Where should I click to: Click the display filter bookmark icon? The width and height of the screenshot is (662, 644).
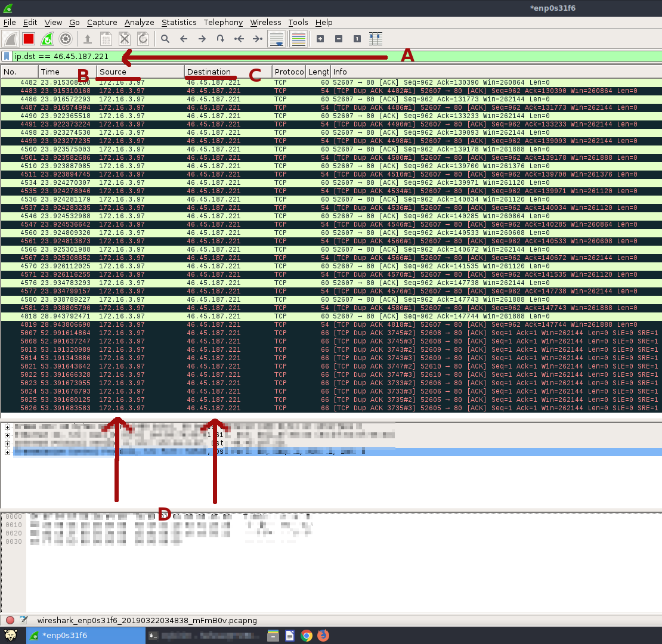7,56
